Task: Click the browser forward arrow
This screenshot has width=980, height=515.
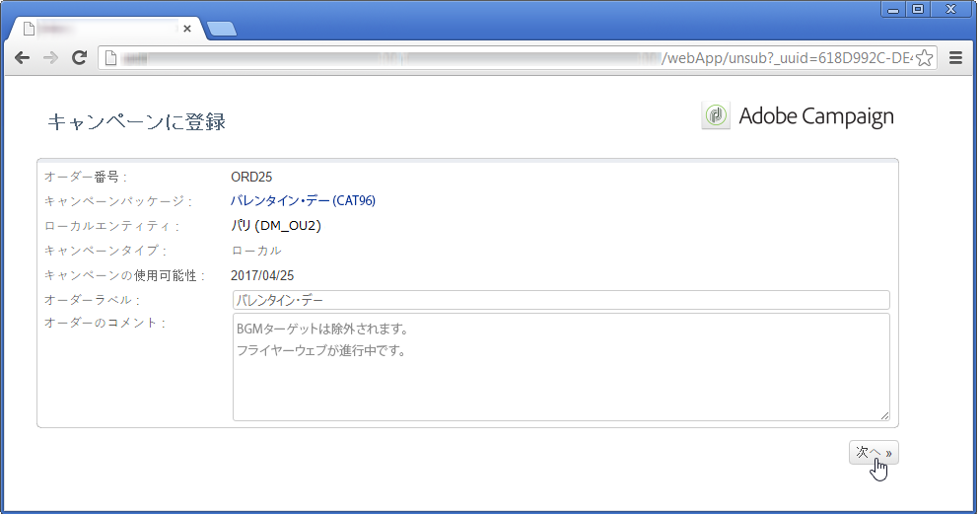Action: (50, 58)
